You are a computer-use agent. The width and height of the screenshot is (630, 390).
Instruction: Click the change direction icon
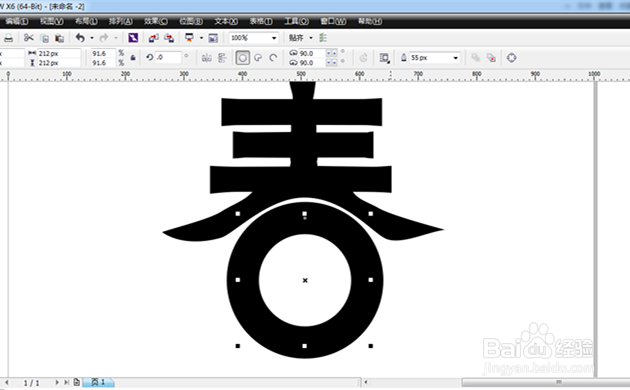(363, 58)
